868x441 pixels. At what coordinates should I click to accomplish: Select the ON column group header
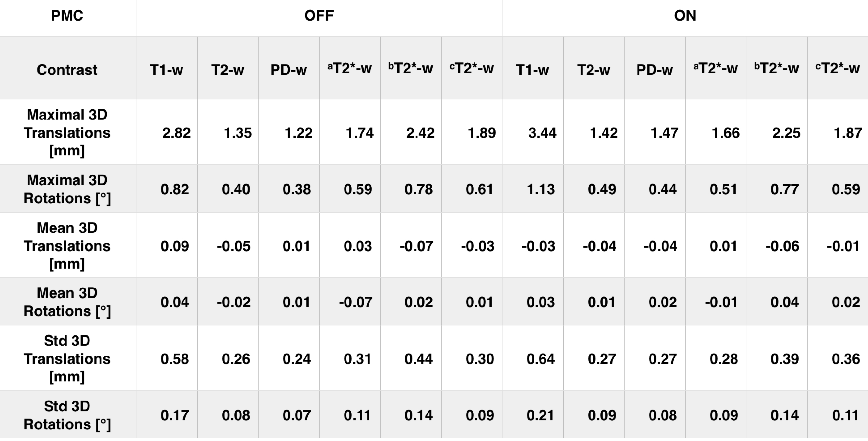click(x=685, y=16)
